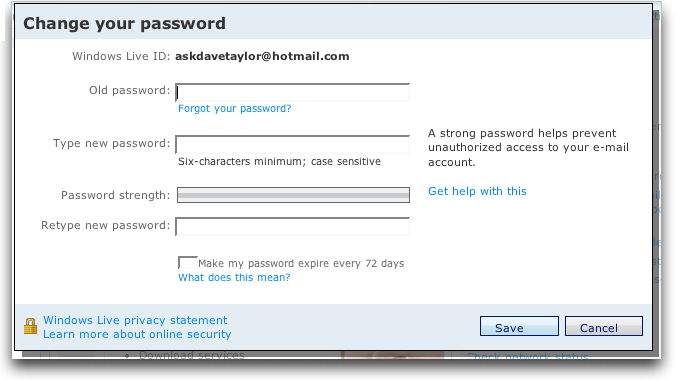Focus the Type new password field

point(293,145)
